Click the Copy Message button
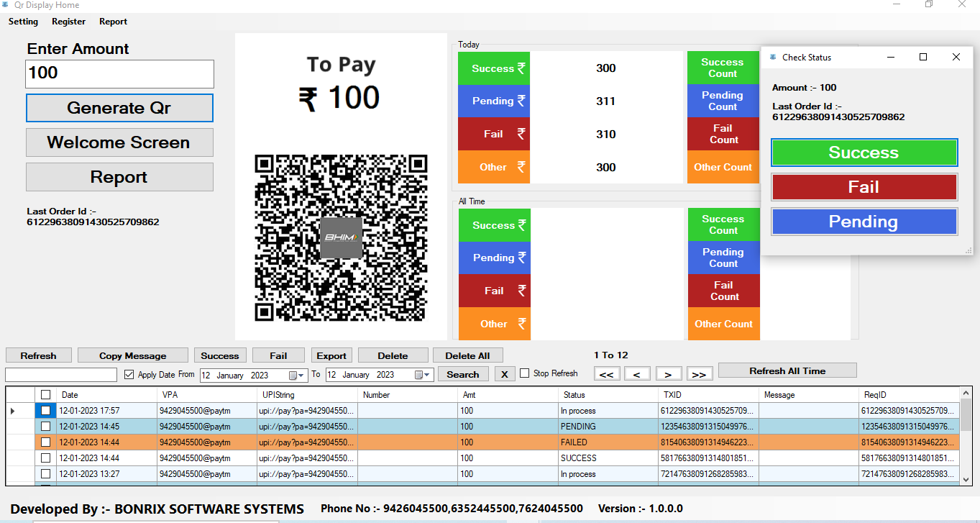Screen dimensions: 980x523 (133, 355)
